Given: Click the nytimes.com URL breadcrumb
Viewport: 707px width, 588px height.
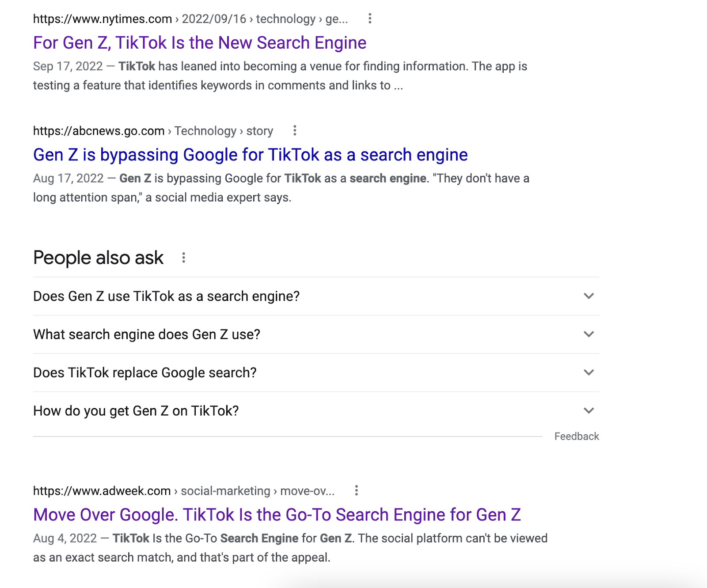Looking at the screenshot, I should [190, 19].
